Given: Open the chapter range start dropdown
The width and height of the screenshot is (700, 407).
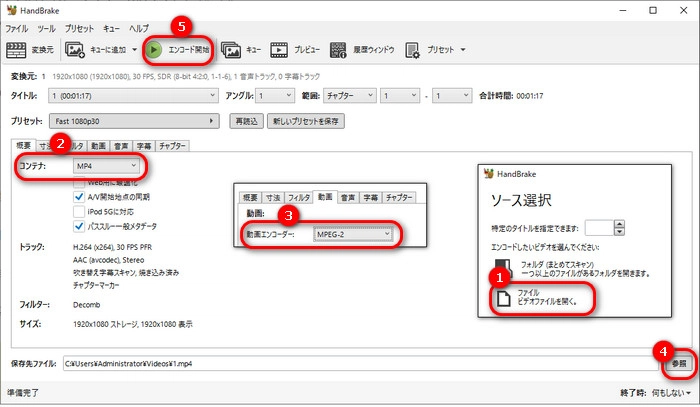Looking at the screenshot, I should 400,96.
